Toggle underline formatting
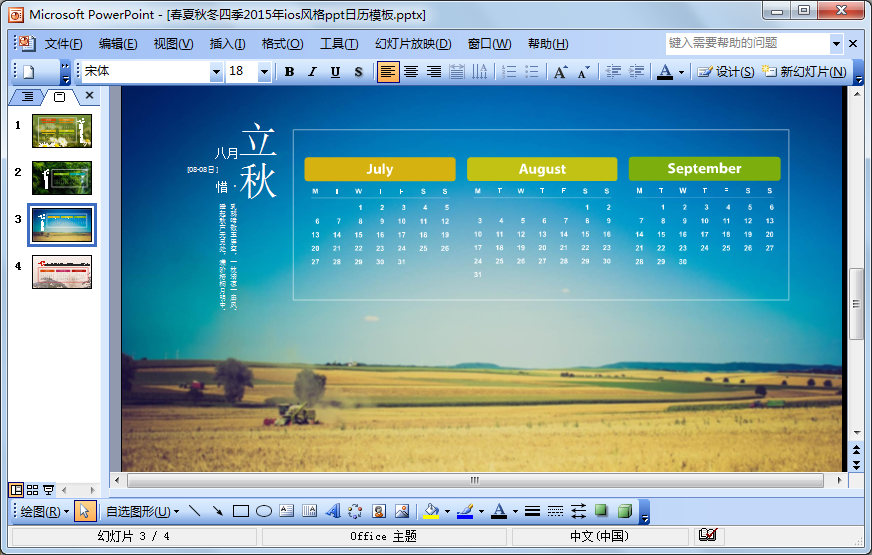 tap(335, 72)
